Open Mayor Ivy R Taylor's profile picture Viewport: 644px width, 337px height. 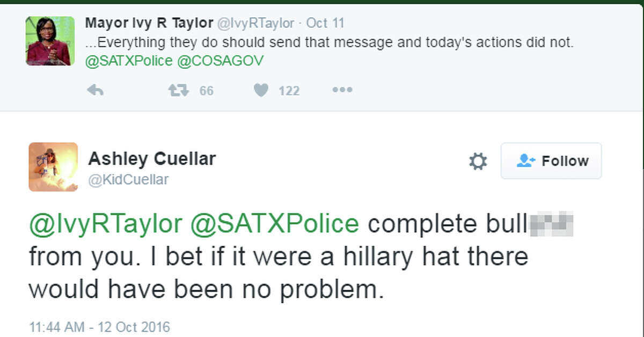point(48,41)
